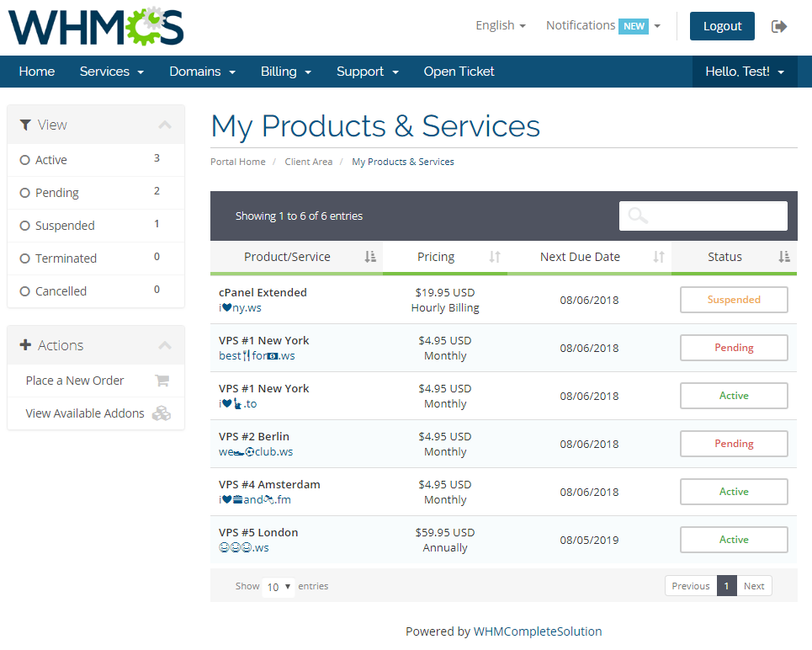Open the Hello, Test! account menu

[745, 72]
